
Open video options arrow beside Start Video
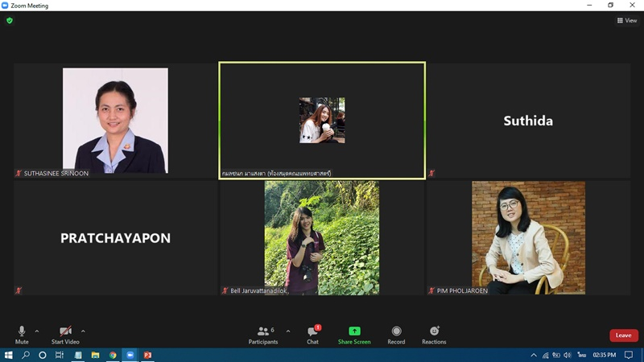[x=83, y=331]
